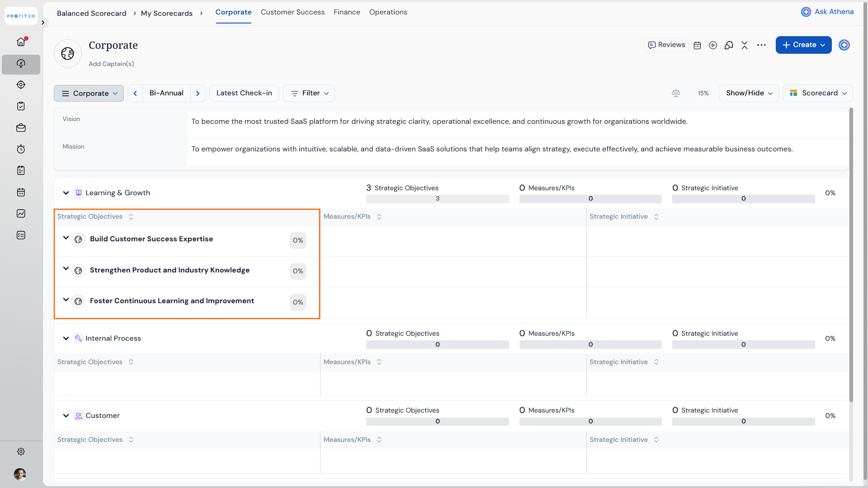Click the Learning & Growth perspective icon
868x488 pixels.
point(79,193)
